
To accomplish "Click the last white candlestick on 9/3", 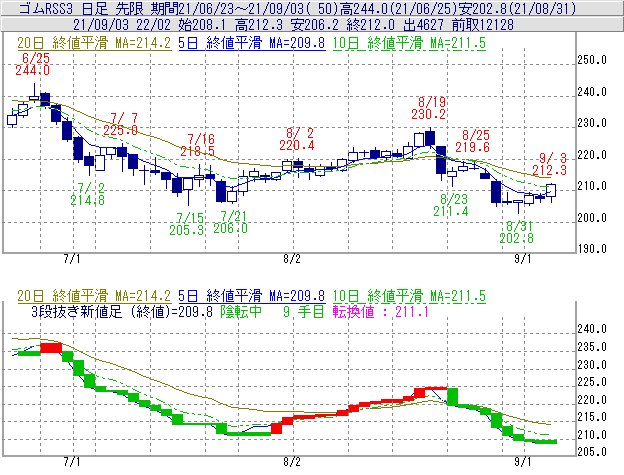I will [x=551, y=191].
